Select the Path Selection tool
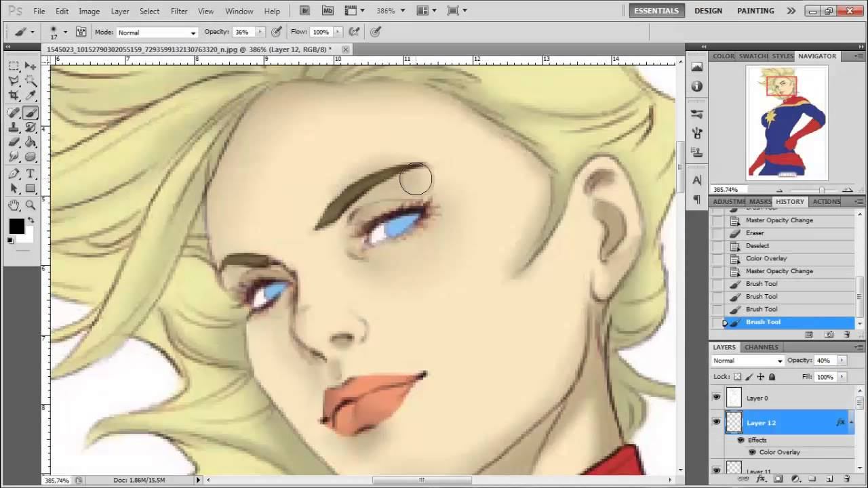 point(14,189)
